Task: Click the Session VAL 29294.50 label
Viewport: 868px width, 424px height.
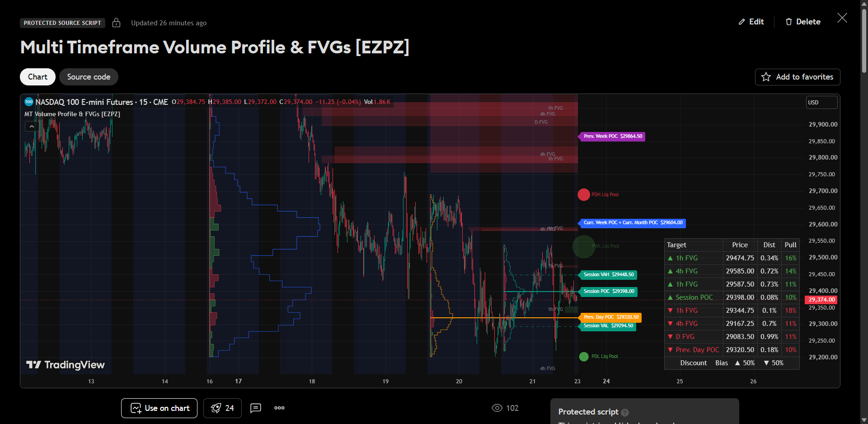Action: point(608,326)
